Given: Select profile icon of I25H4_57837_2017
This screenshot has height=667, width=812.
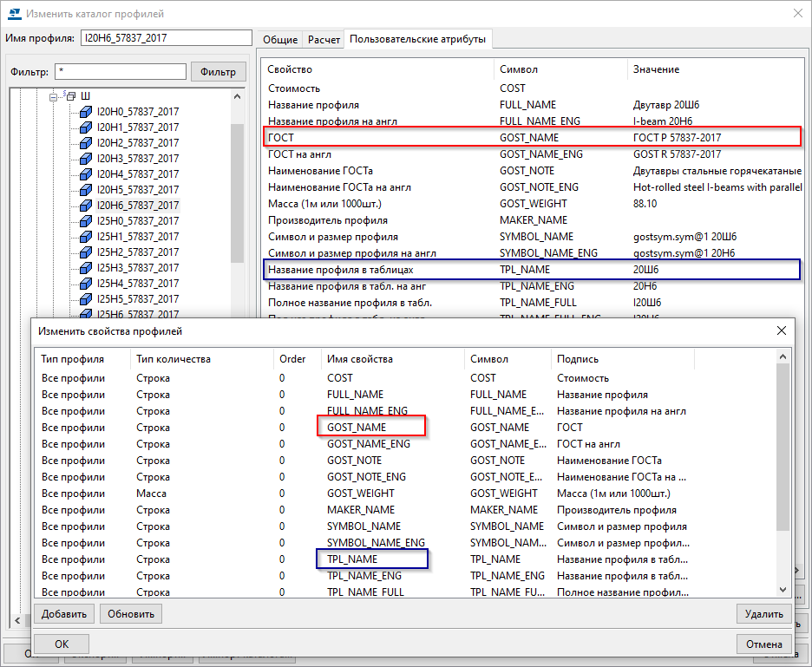Looking at the screenshot, I should click(x=86, y=284).
